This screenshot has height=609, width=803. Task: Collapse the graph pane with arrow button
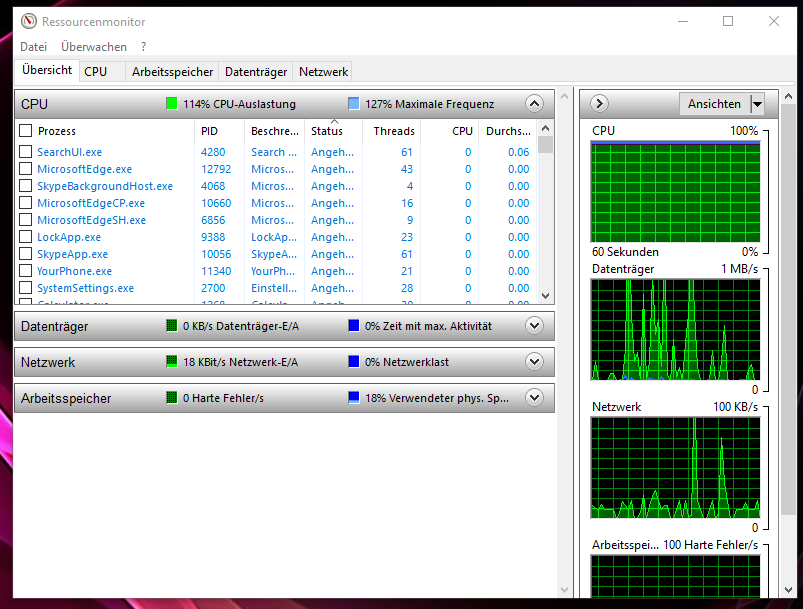click(599, 103)
